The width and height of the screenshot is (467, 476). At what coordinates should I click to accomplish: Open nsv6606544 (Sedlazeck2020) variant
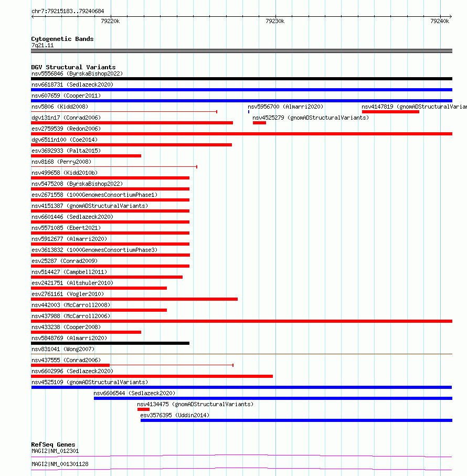point(134,394)
